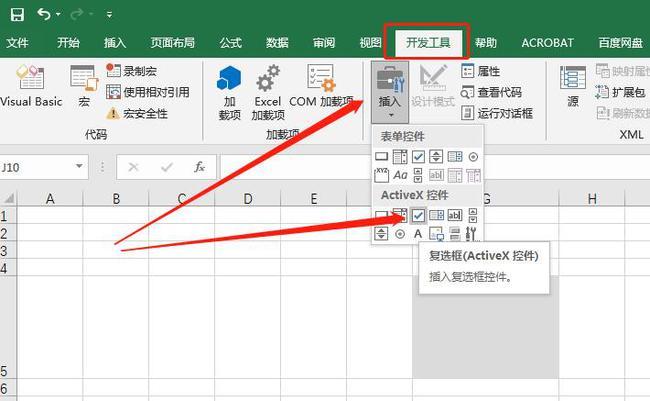Insert a form control Option Button

tap(473, 157)
